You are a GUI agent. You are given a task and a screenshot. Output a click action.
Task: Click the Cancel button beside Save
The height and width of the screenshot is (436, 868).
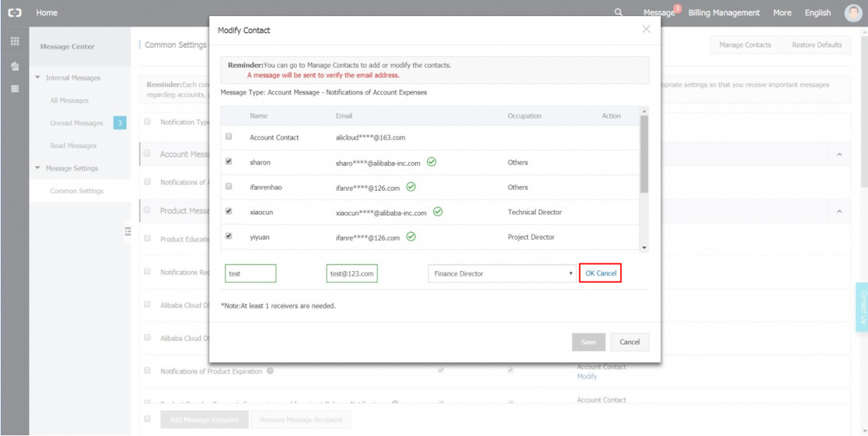[x=630, y=342]
